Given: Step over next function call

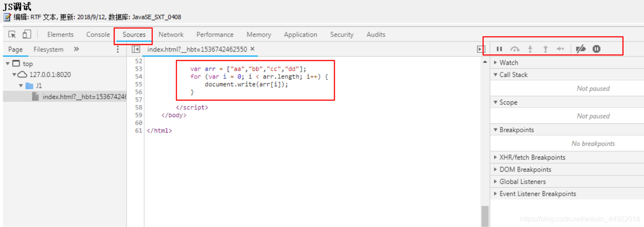Looking at the screenshot, I should pos(514,49).
